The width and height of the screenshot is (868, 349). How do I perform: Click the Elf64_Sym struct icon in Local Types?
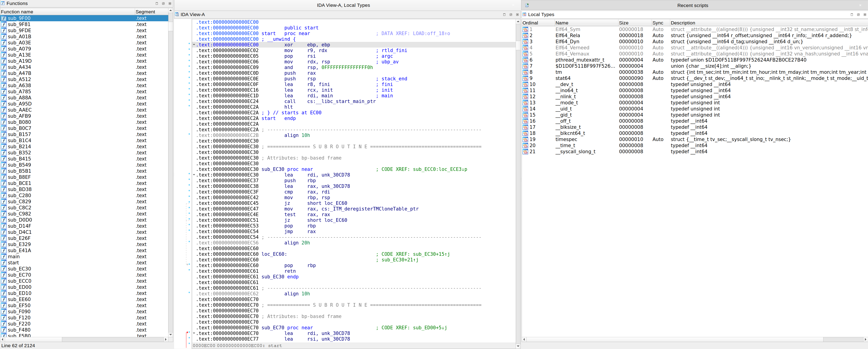click(525, 29)
